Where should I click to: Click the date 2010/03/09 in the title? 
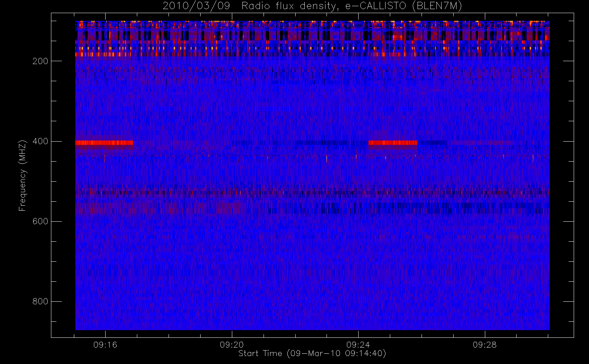(x=196, y=6)
